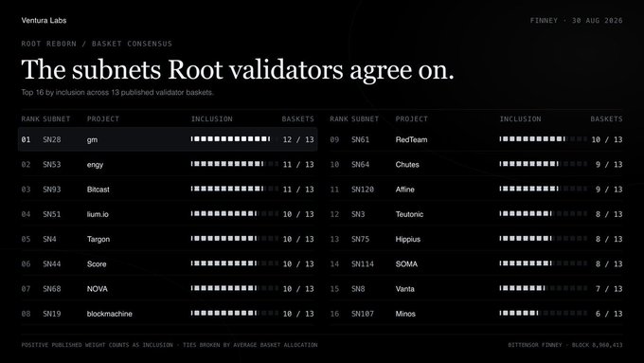The image size is (644, 363).
Task: Click SN64 subnet cell
Action: [360, 164]
